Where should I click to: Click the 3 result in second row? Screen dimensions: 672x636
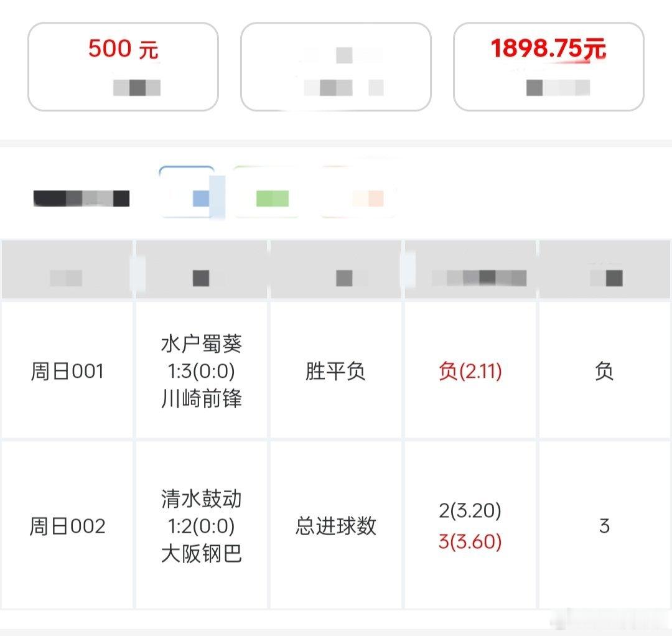pos(604,526)
